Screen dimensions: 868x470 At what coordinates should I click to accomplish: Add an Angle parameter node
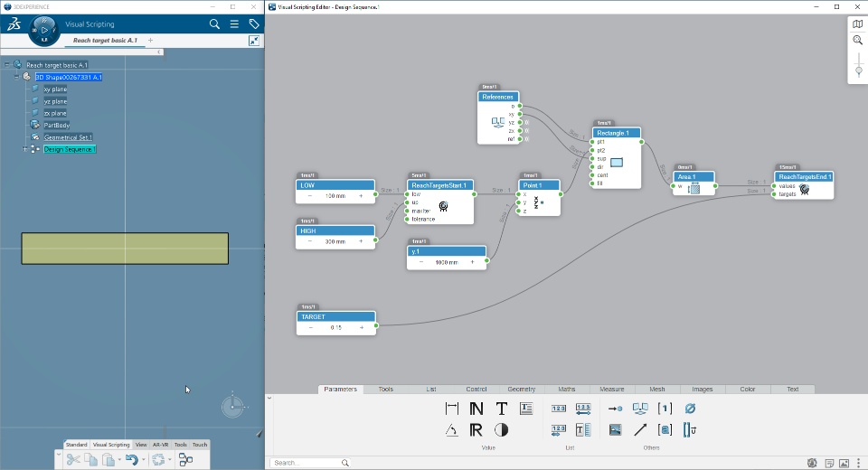click(x=452, y=430)
